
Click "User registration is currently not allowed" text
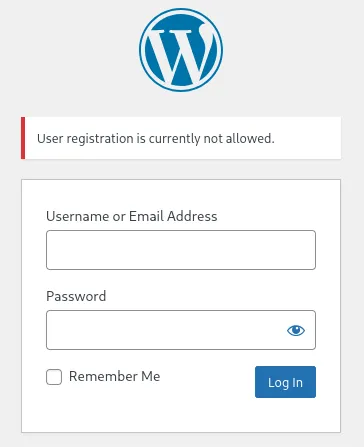[156, 138]
